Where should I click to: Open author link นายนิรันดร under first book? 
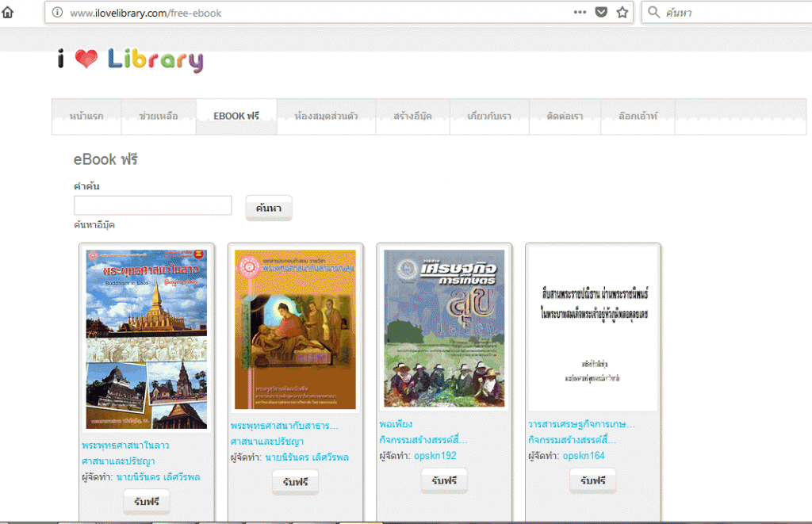click(x=159, y=477)
